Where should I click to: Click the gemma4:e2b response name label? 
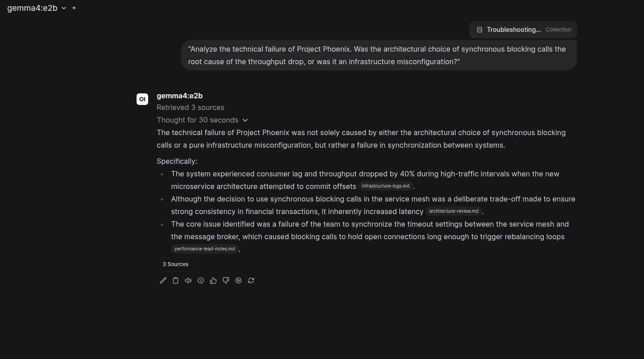180,96
